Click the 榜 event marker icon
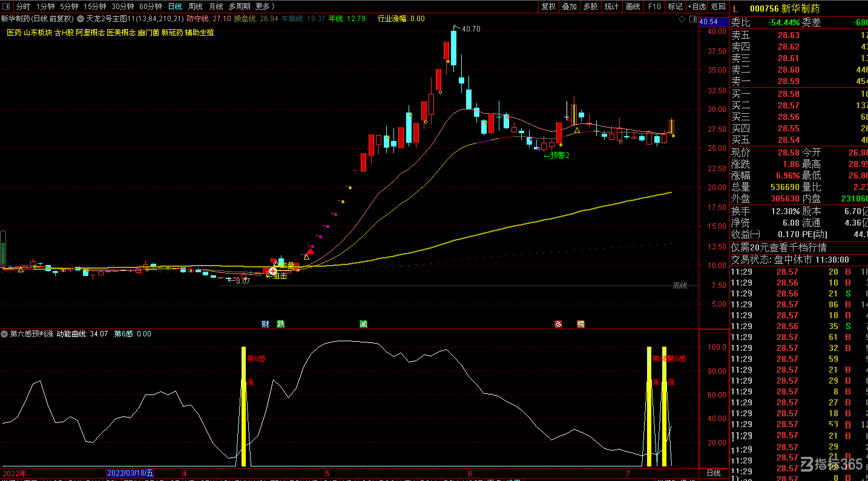868x481 pixels. 580,324
